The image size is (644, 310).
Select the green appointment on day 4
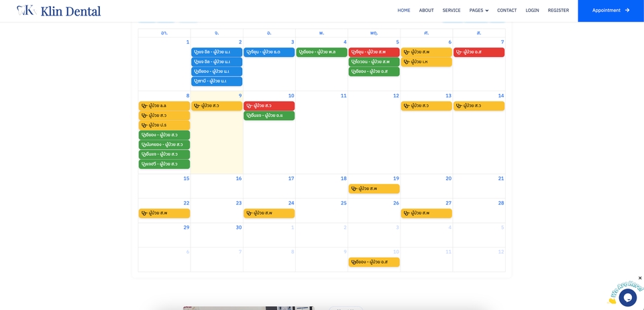321,52
